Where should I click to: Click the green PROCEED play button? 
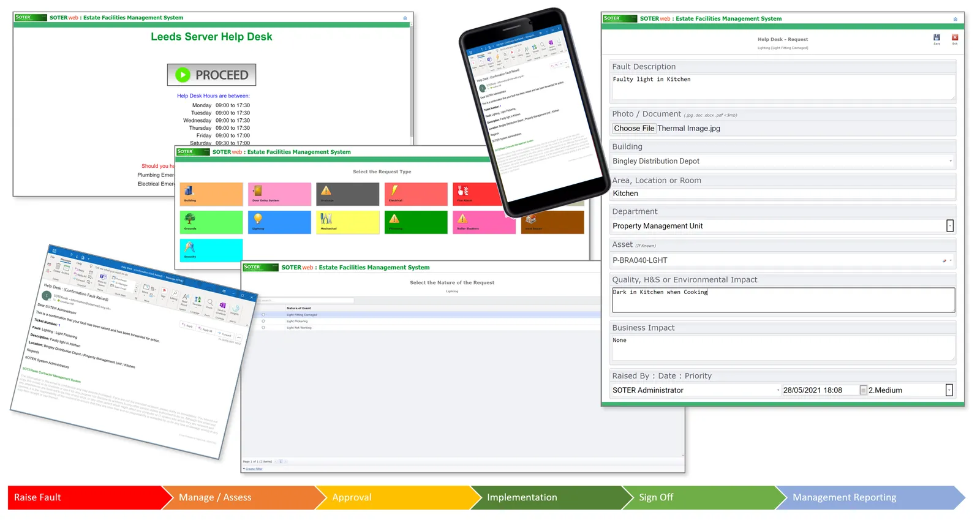click(211, 75)
